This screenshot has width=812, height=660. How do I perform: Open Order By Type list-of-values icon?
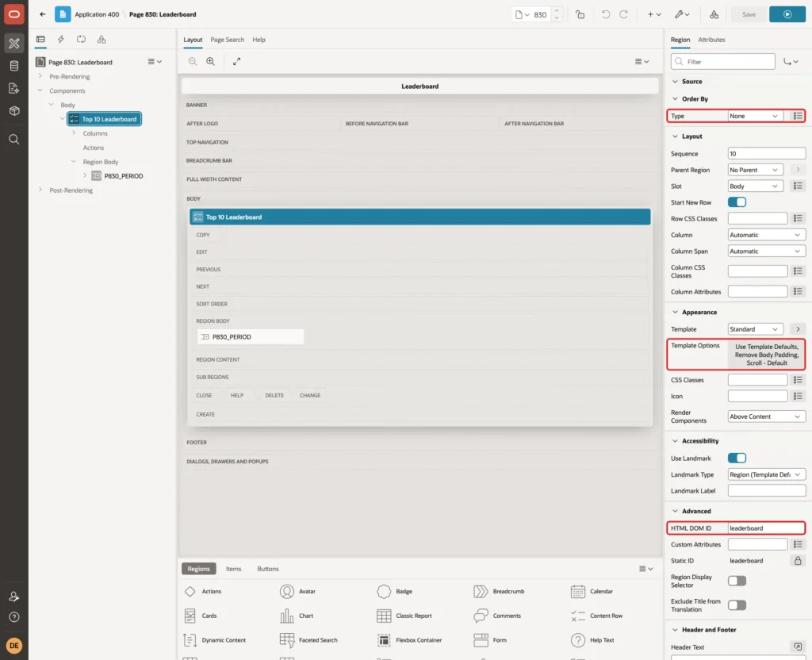[798, 116]
